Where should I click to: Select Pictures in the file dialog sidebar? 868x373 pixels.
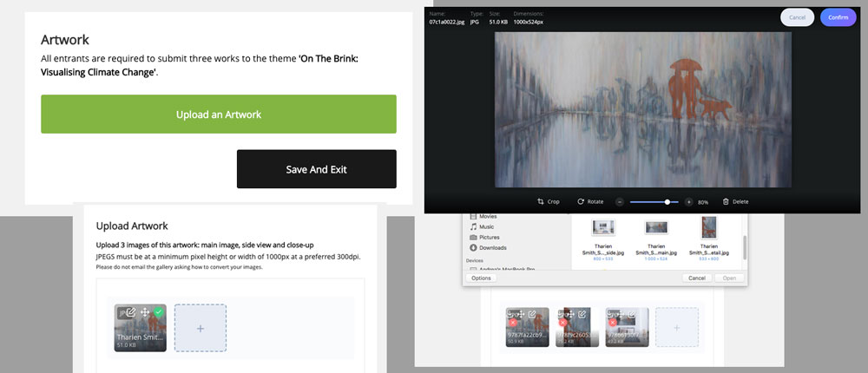pyautogui.click(x=490, y=238)
